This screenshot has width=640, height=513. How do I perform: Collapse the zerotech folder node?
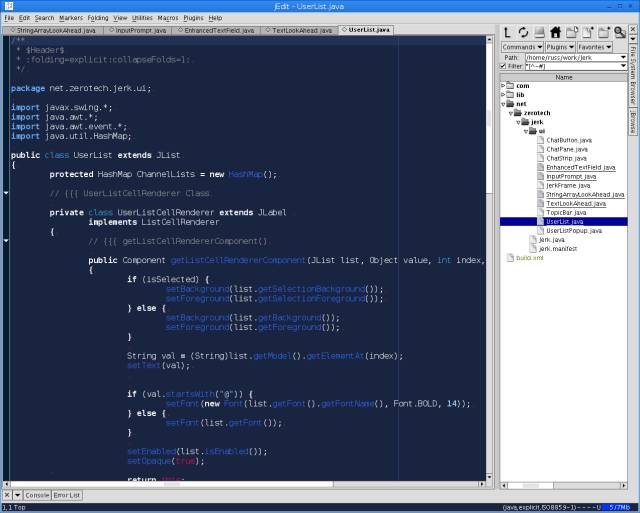pyautogui.click(x=509, y=113)
